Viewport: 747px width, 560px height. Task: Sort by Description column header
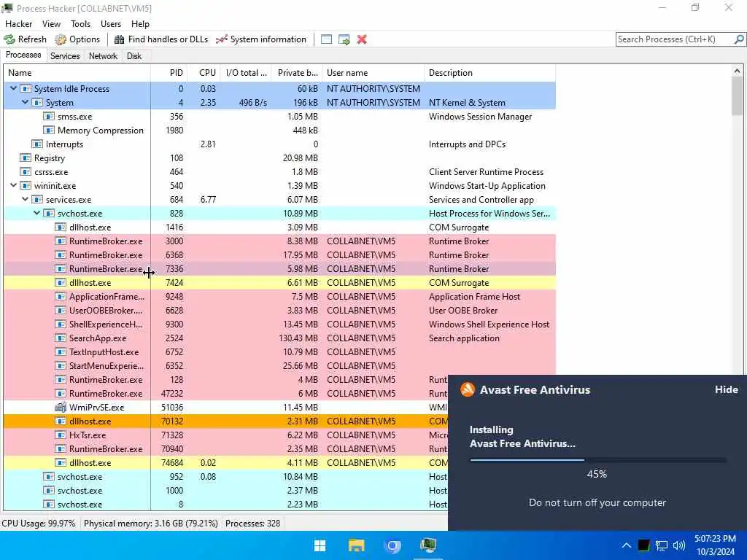coord(490,73)
